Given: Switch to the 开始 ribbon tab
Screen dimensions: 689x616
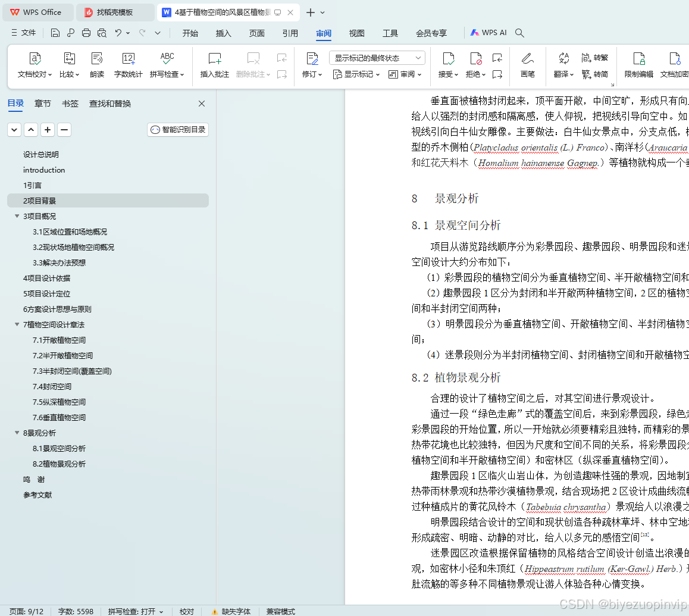Looking at the screenshot, I should pos(190,33).
